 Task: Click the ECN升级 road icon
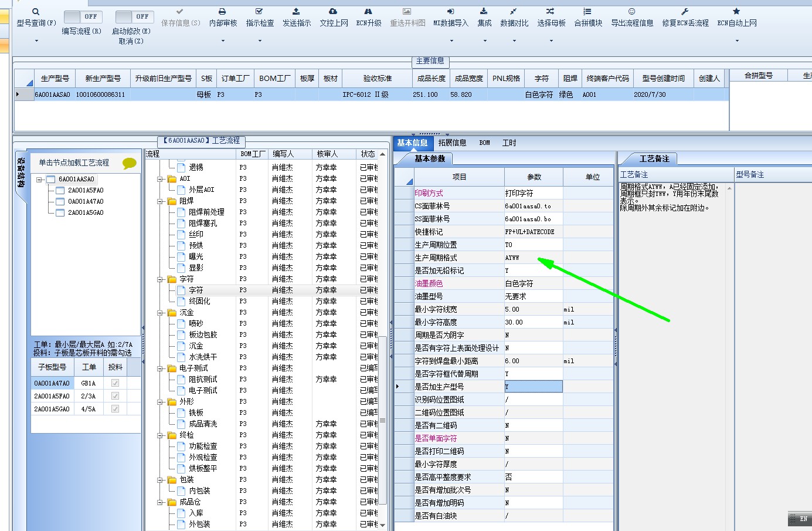[x=368, y=11]
